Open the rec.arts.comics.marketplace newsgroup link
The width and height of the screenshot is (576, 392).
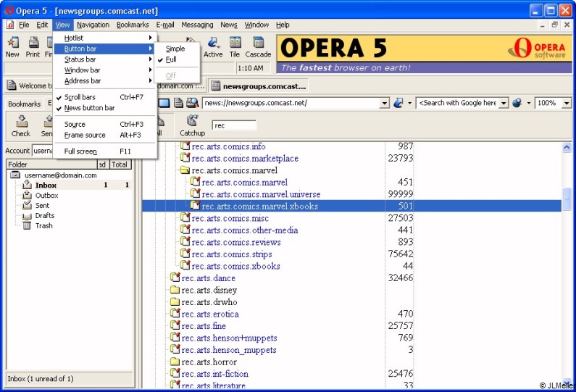point(245,159)
